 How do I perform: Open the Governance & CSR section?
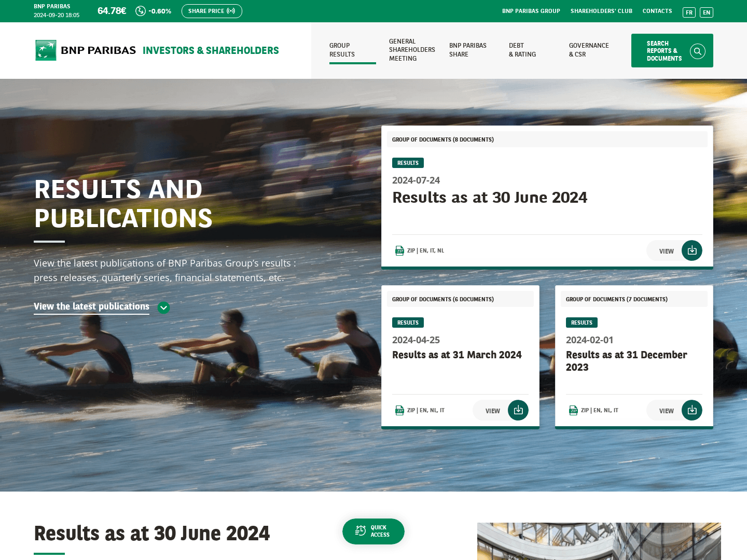(589, 50)
